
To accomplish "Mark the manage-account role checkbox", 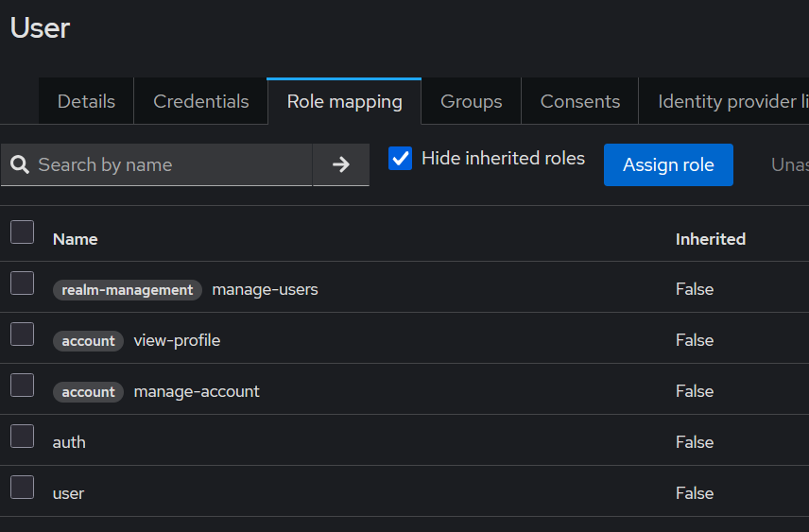I will pos(23,386).
